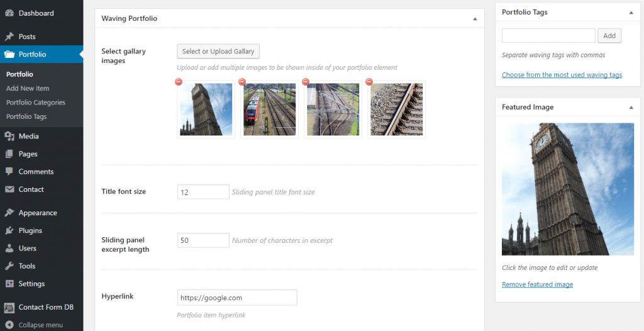
Task: Open Portfolio Categories submenu item
Action: click(36, 103)
